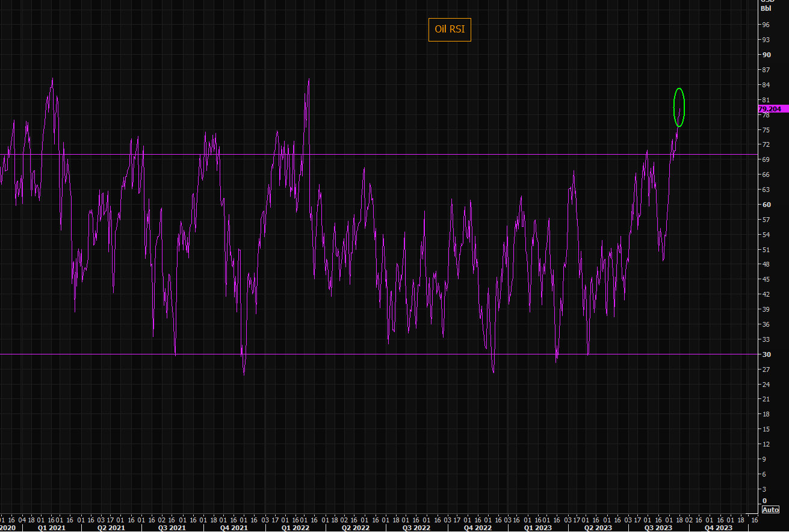The image size is (789, 532).
Task: Click the 60 value on the price axis
Action: 766,205
